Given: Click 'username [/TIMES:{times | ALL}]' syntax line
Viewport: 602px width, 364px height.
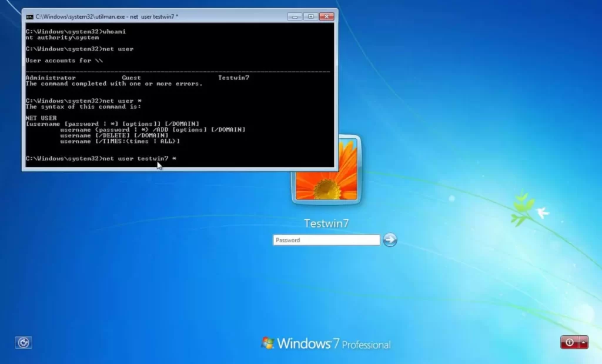Looking at the screenshot, I should click(120, 141).
